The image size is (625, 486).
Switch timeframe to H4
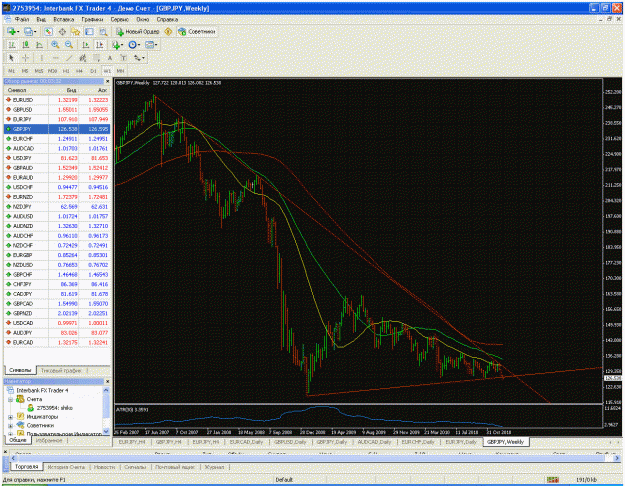click(79, 71)
